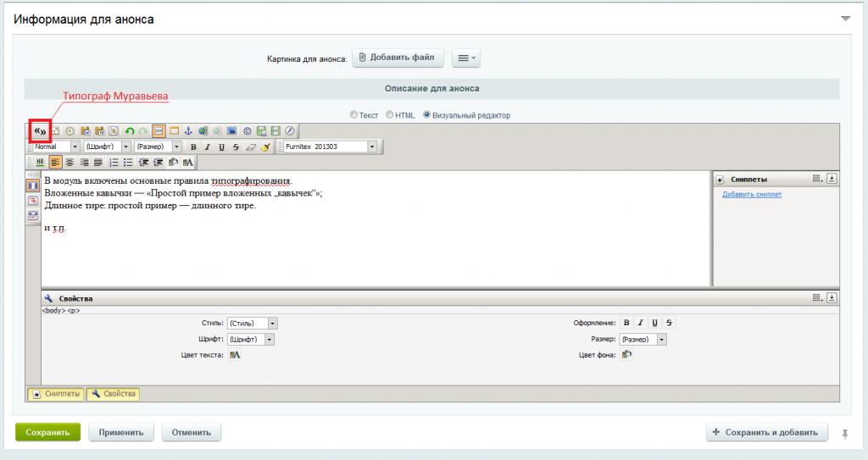Insert an anchor using the anchor icon
This screenshot has height=460, width=868.
coord(189,131)
